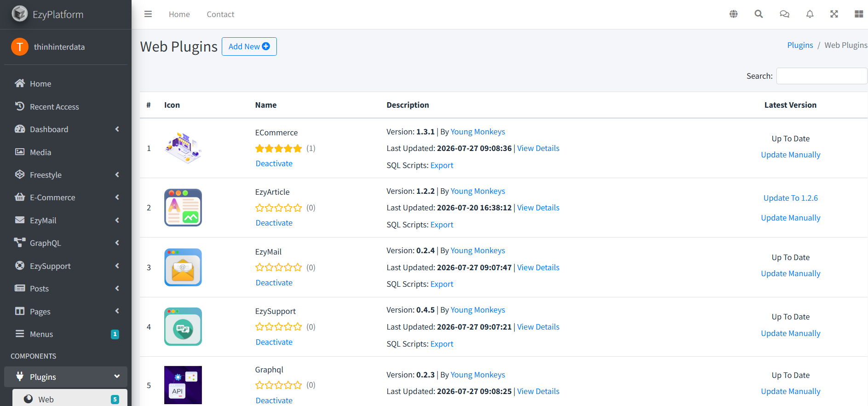Click the Plugins plug icon
This screenshot has width=868, height=406.
20,377
